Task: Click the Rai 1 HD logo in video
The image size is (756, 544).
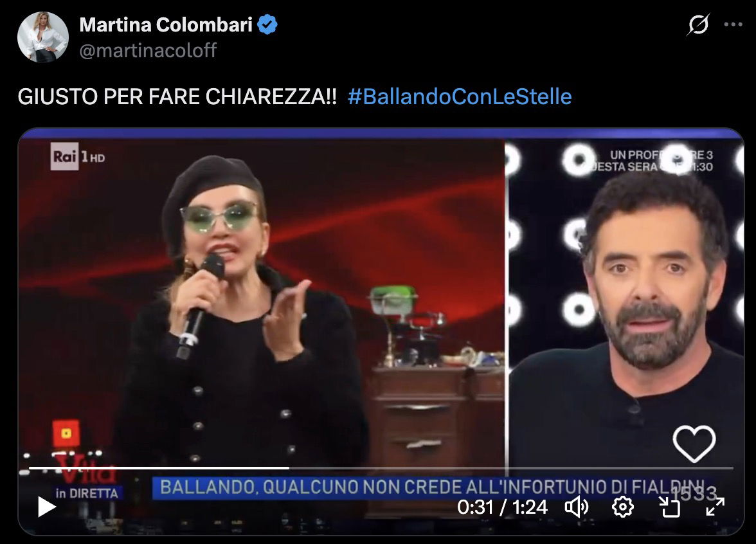Action: [78, 156]
